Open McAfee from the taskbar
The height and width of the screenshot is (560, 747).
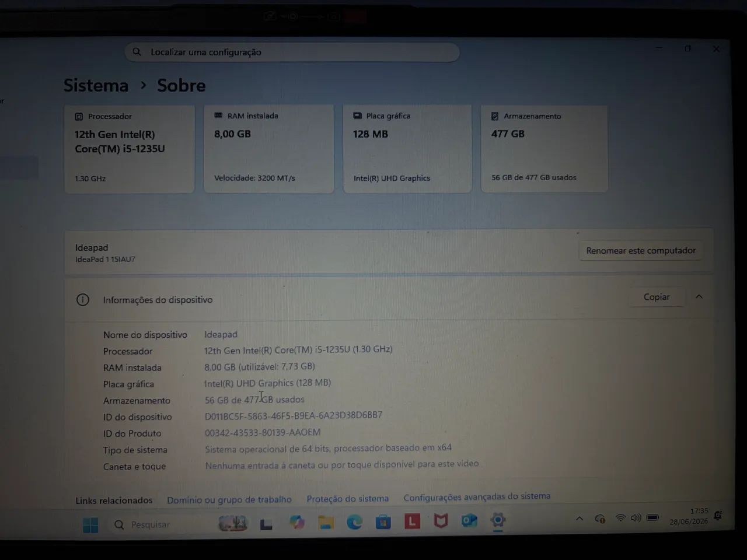tap(441, 520)
